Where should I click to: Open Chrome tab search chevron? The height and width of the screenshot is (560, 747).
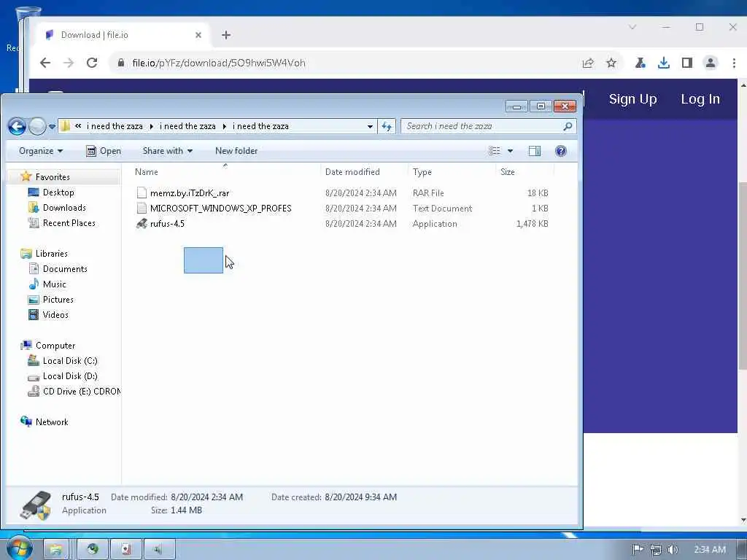click(632, 27)
